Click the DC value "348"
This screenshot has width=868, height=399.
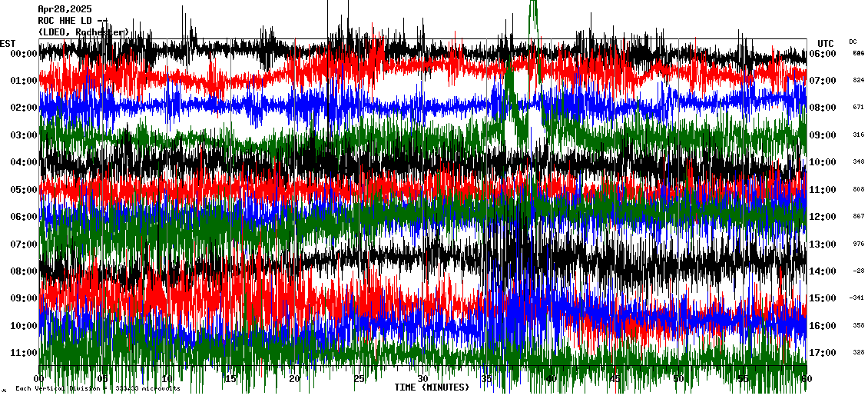pos(859,161)
